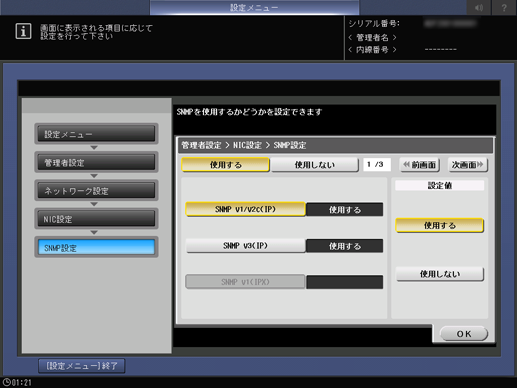This screenshot has width=517, height=388.
Task: Select highlighted SNMP設定 tree item
Action: click(96, 247)
